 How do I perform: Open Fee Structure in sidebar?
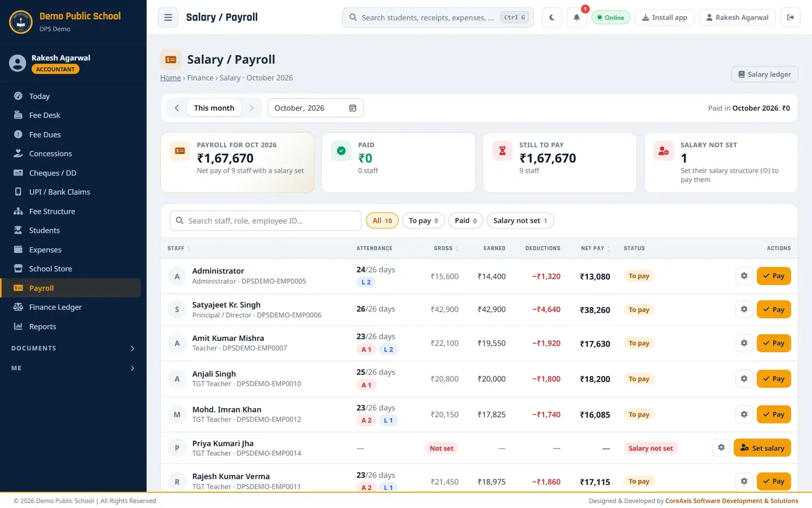pyautogui.click(x=70, y=211)
